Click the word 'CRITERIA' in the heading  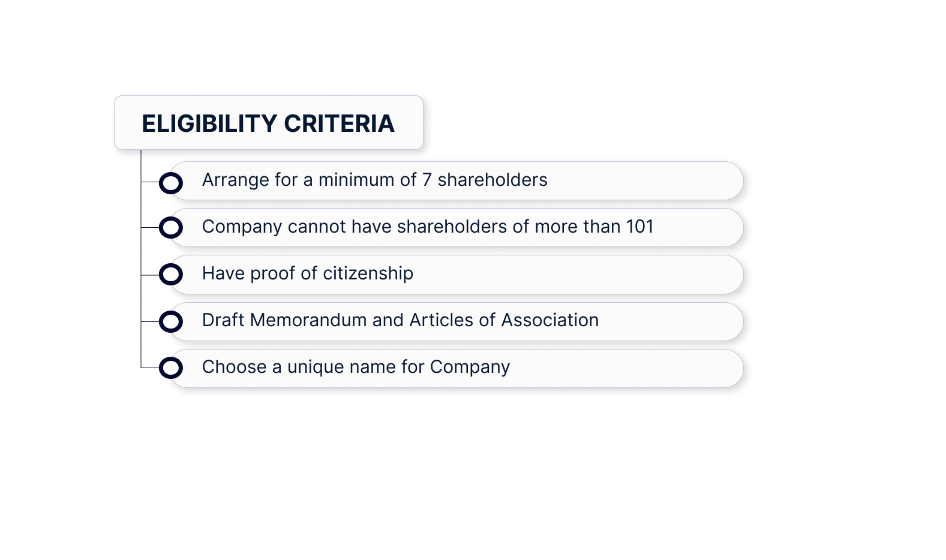[x=339, y=124]
